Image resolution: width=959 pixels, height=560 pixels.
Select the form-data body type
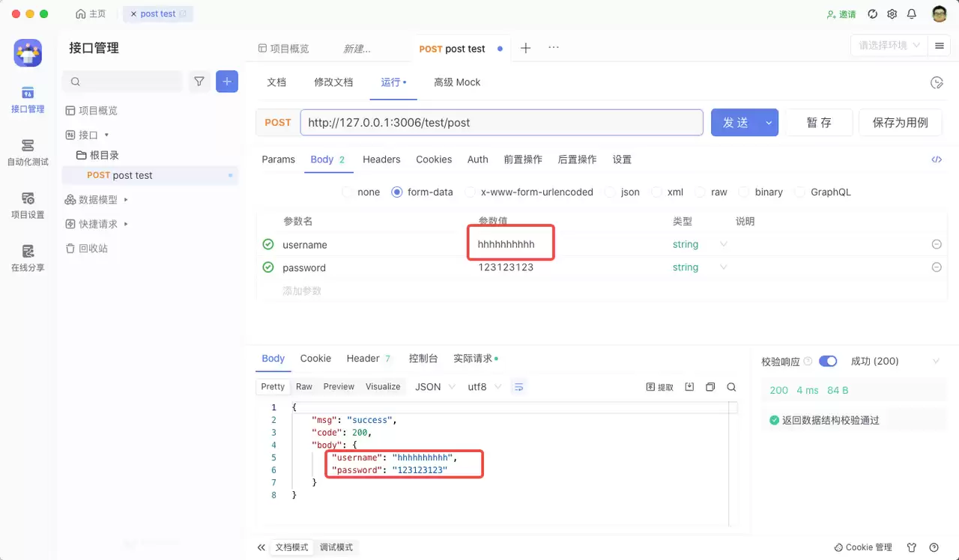click(423, 192)
